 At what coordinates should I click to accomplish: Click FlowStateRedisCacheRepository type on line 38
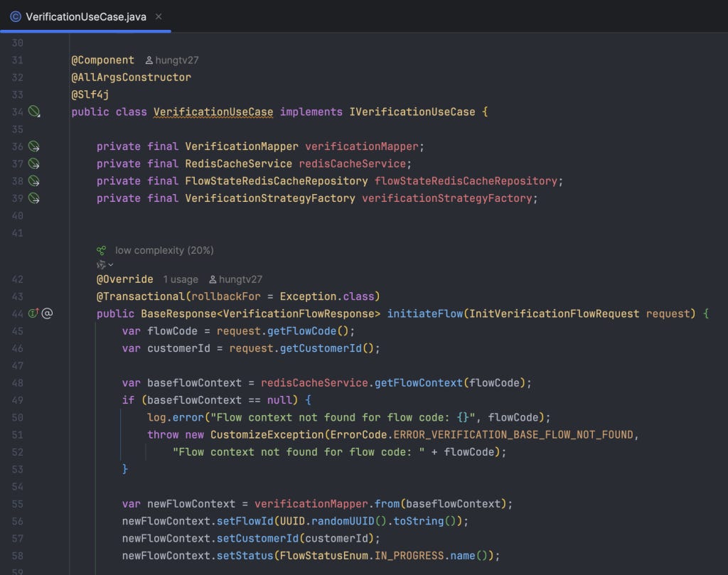click(x=277, y=181)
